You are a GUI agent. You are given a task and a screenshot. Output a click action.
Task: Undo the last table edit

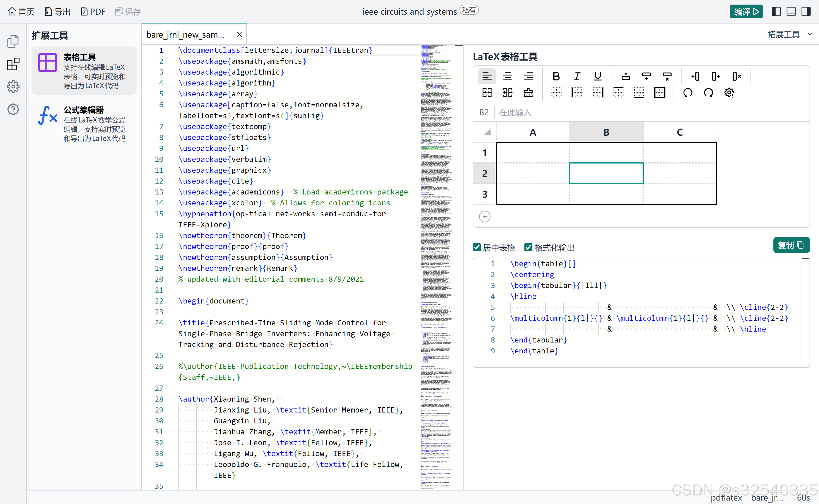[687, 92]
